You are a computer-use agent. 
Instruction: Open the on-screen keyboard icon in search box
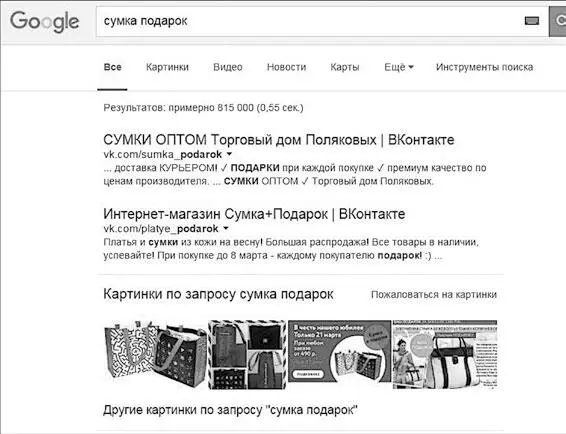click(532, 21)
